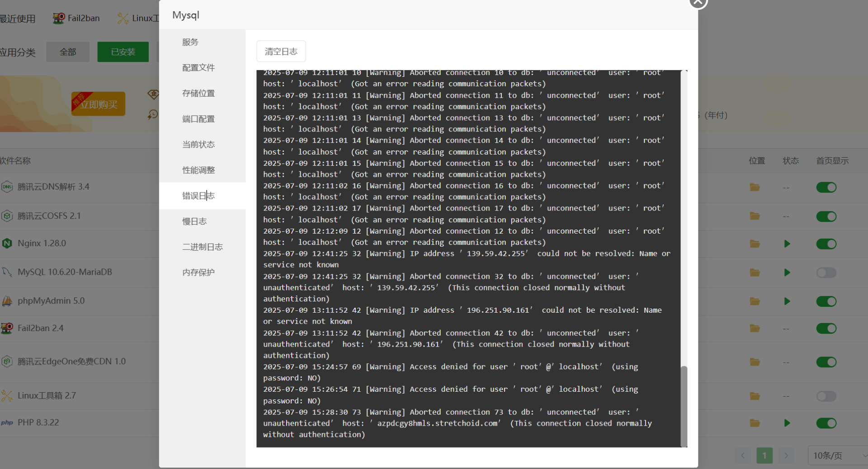The image size is (868, 469).
Task: Click the previous page arrow
Action: [743, 455]
